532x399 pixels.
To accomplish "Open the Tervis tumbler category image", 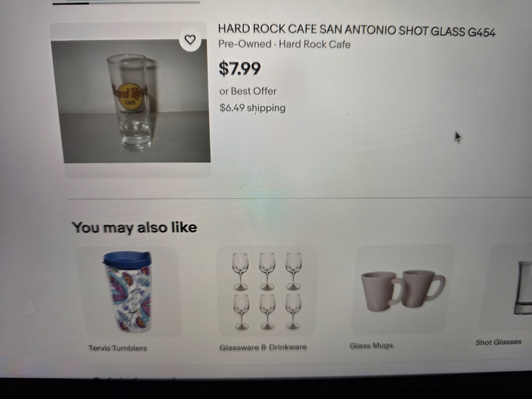I will pos(128,292).
